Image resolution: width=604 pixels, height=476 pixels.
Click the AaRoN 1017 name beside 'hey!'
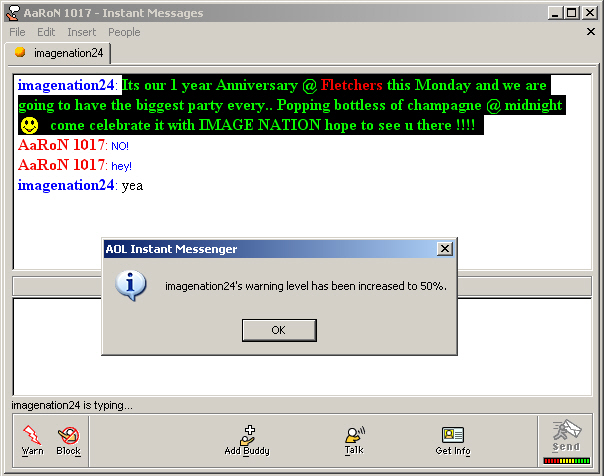coord(61,165)
